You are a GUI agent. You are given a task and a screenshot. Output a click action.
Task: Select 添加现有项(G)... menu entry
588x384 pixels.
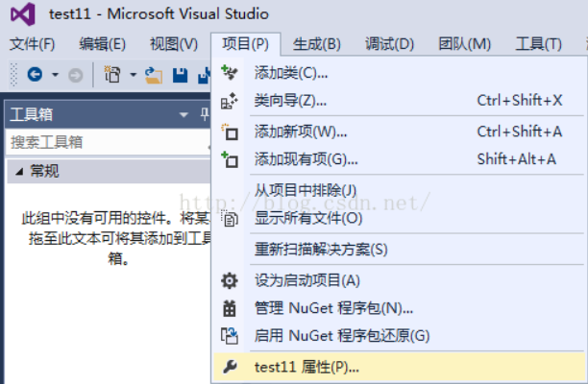(x=399, y=159)
